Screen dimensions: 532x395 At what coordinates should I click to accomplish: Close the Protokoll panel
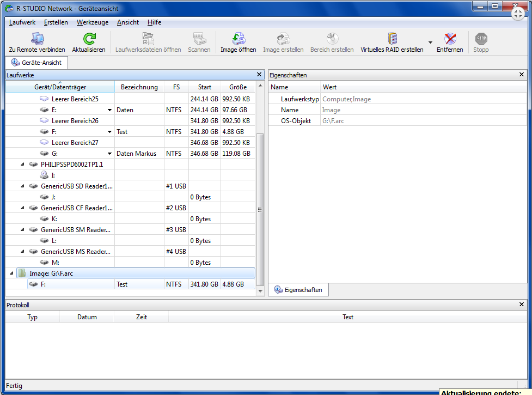click(x=522, y=305)
